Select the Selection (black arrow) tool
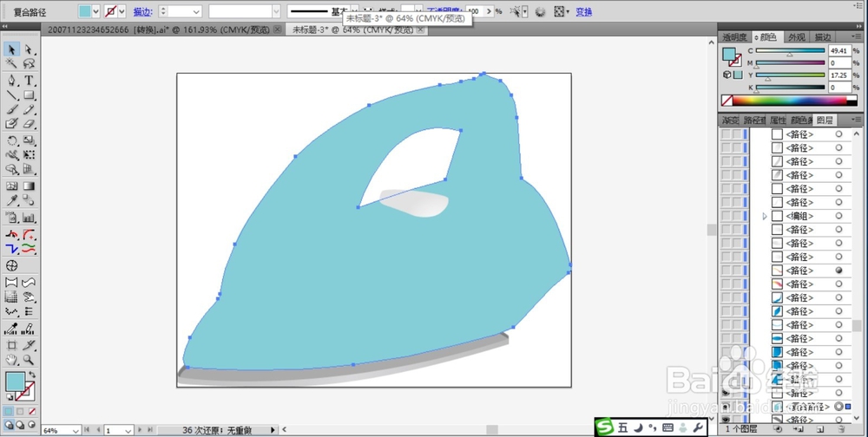Viewport: 868px width, 437px height. coord(11,49)
